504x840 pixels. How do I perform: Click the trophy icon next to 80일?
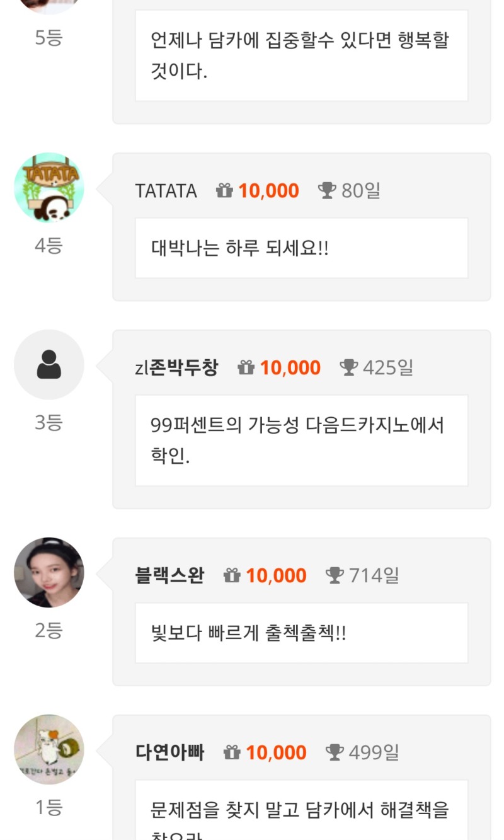point(327,190)
